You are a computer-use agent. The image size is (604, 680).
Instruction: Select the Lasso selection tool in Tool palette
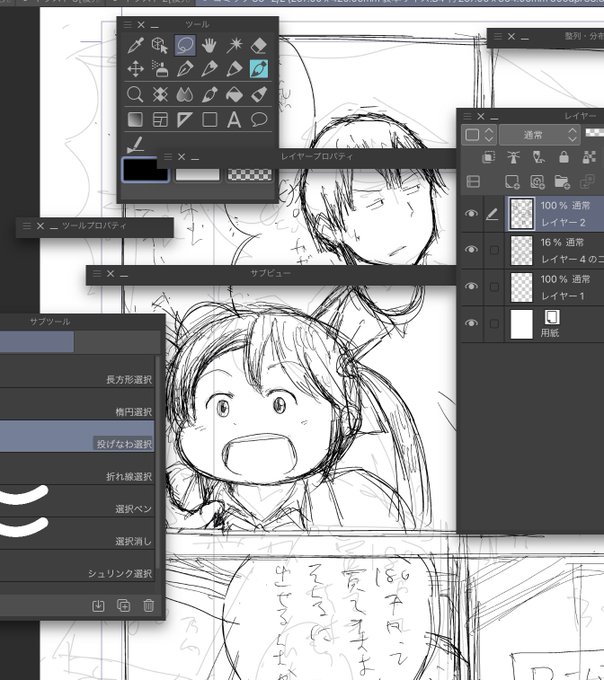(185, 45)
